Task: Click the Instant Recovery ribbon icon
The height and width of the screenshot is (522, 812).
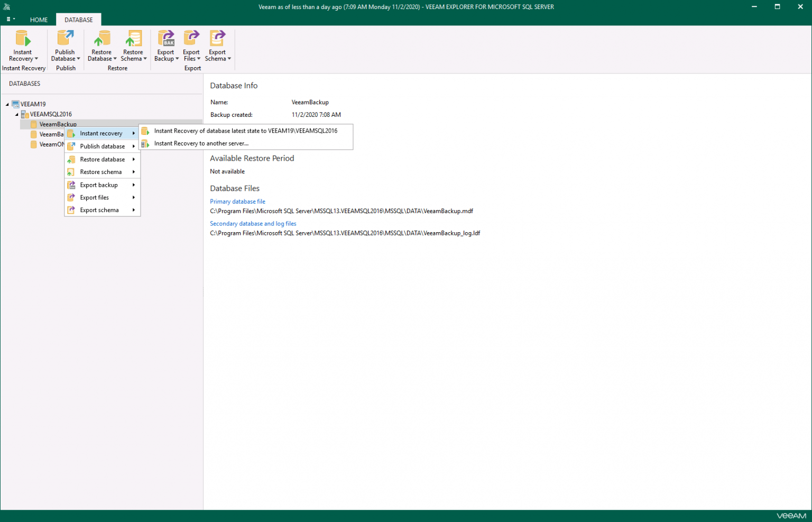Action: pos(23,39)
